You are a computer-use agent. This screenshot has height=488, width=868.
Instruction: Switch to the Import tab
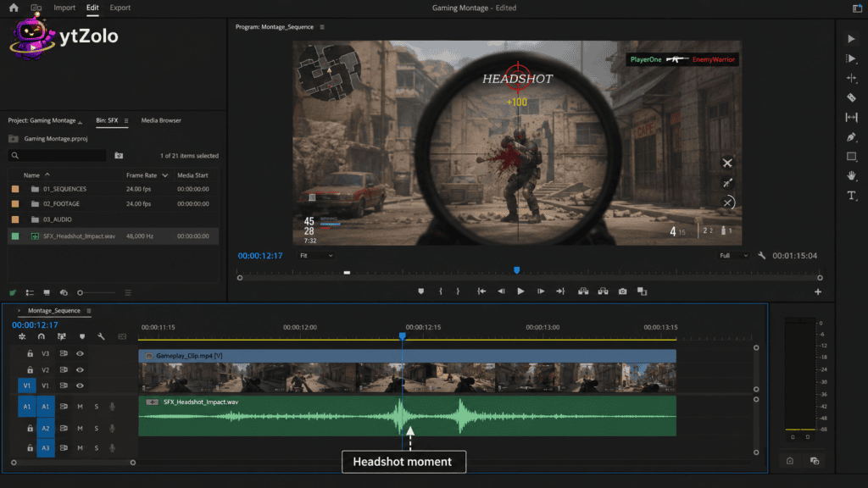click(64, 8)
